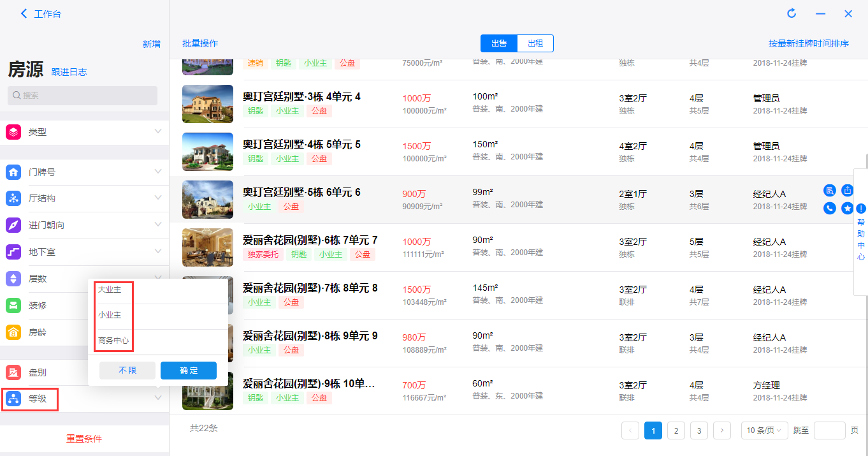Expand the 层数 filter chevron
868x456 pixels.
(158, 278)
